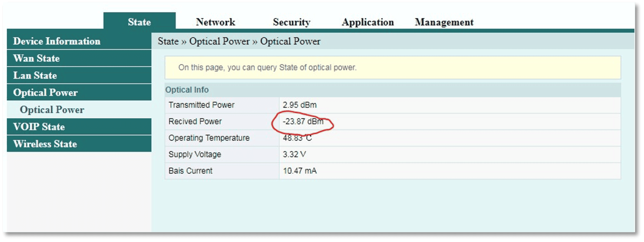Click the yellow optical power info message
This screenshot has height=242, width=644.
[x=267, y=67]
